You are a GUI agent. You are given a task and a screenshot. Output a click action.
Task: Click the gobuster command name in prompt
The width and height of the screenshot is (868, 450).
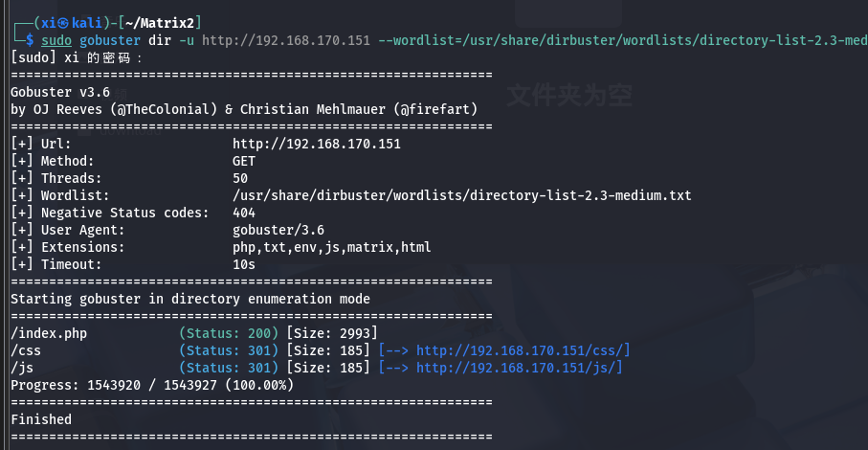tap(110, 40)
